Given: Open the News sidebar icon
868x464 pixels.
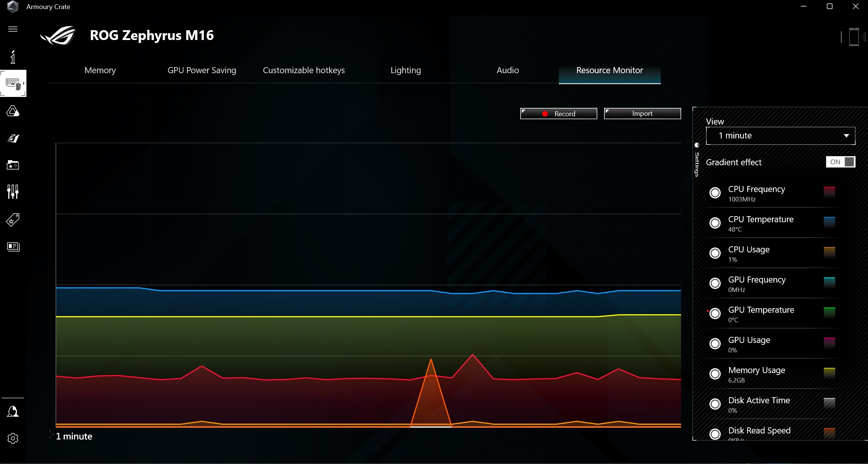Looking at the screenshot, I should 13,247.
